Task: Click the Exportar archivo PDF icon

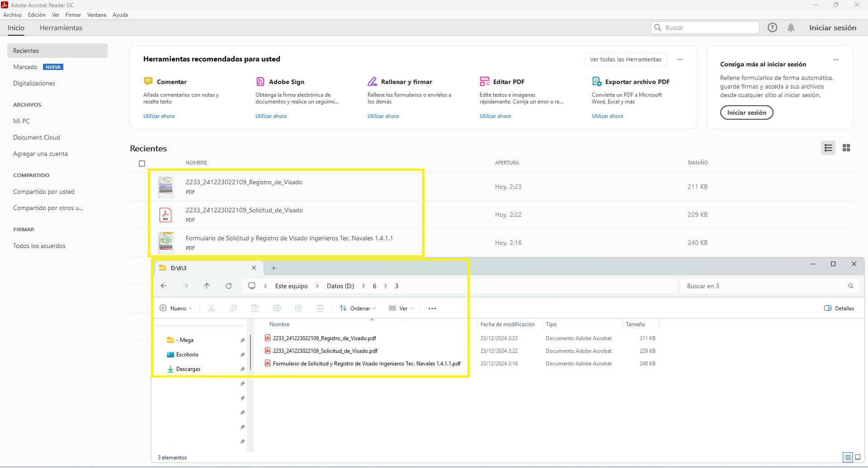Action: (596, 81)
